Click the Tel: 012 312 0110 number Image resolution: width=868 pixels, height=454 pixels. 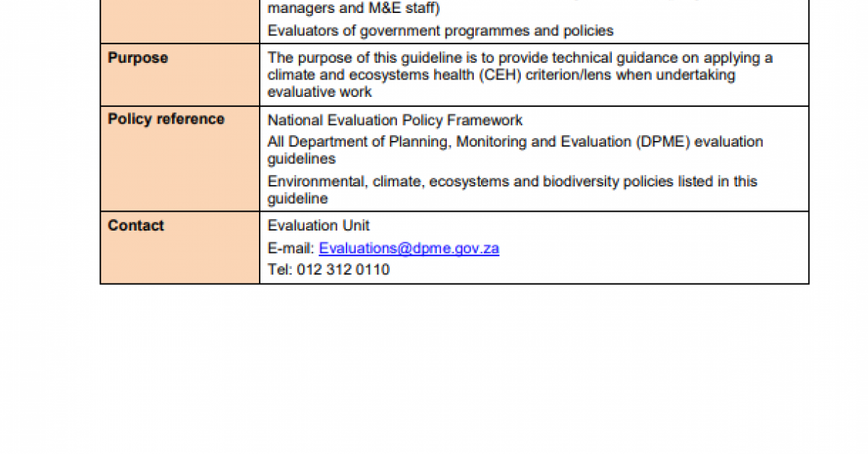click(328, 270)
